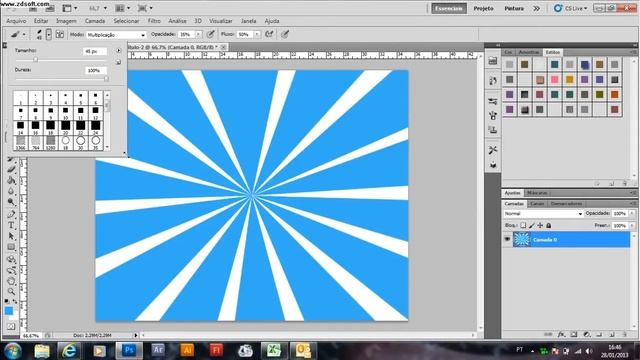
Task: Open the Brush panel cup icon
Action: click(493, 116)
